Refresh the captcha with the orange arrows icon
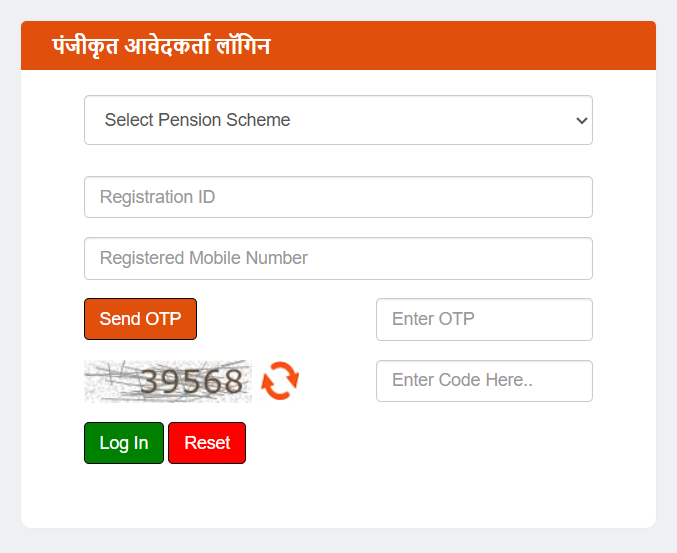677x553 pixels. point(280,381)
